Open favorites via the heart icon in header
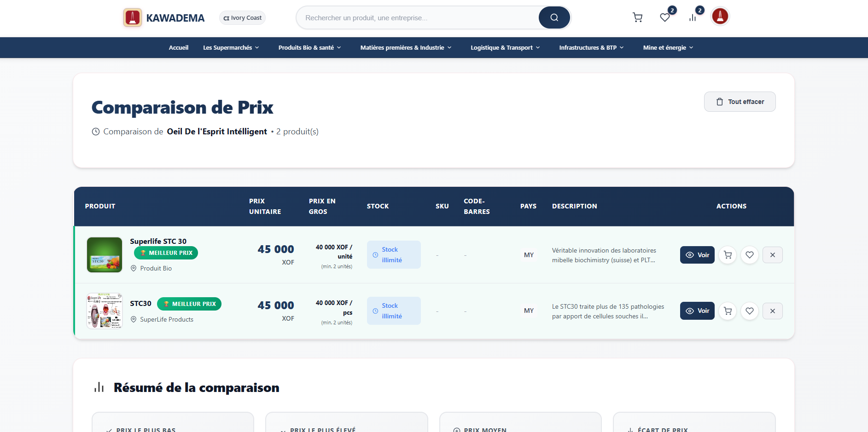Viewport: 868px width, 432px height. point(664,17)
